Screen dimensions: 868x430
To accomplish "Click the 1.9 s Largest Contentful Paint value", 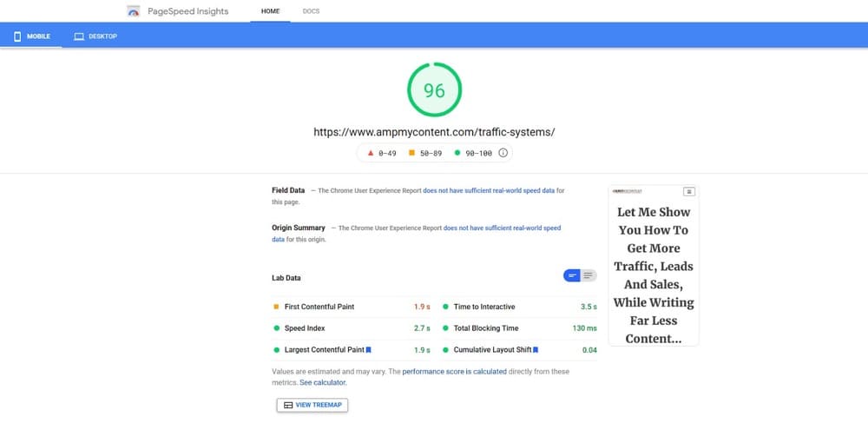I will point(422,350).
